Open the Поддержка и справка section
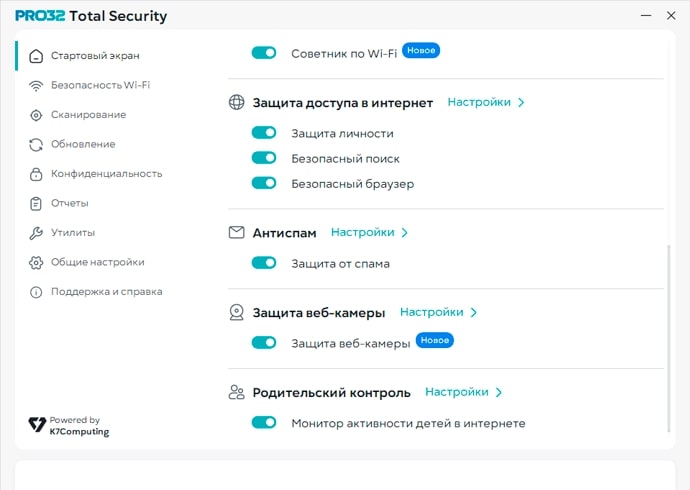Image resolution: width=690 pixels, height=490 pixels. point(106,292)
